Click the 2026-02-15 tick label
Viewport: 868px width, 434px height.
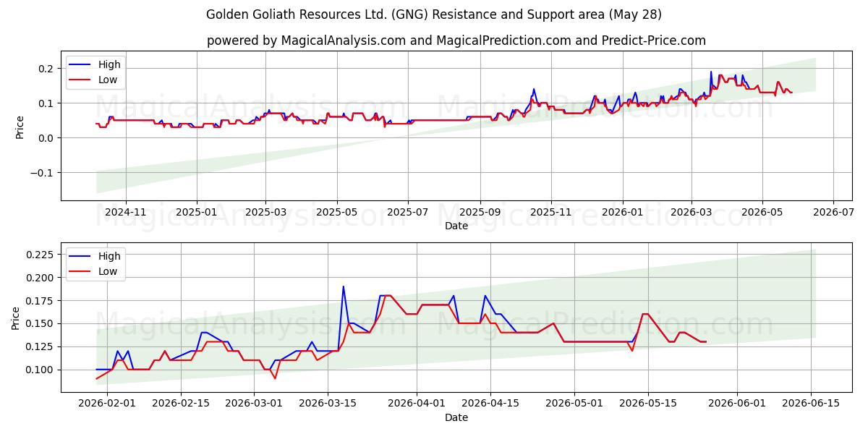point(180,404)
